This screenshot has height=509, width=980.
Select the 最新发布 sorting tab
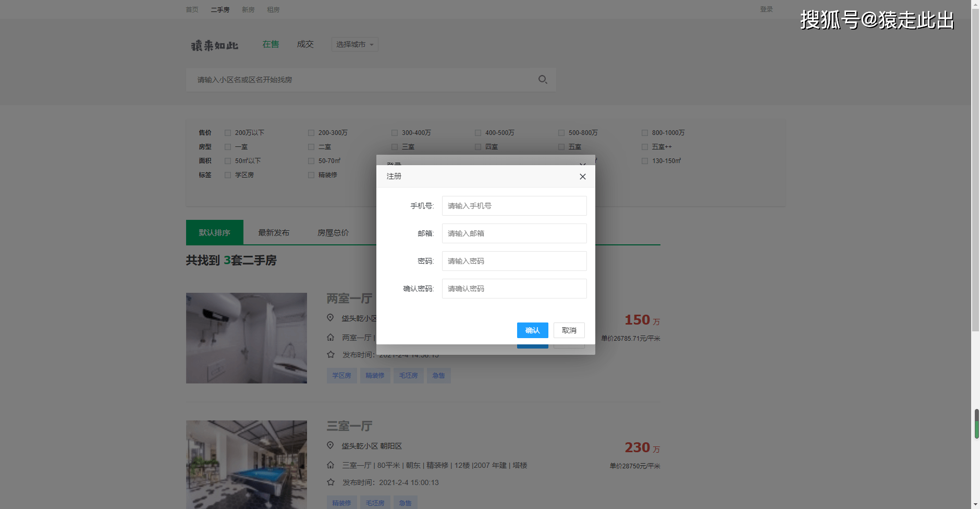point(274,232)
